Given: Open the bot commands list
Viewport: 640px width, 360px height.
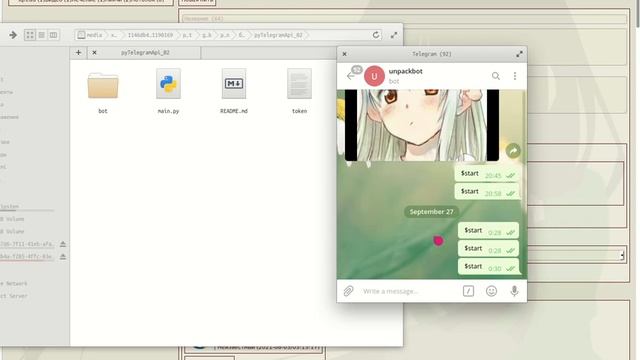Looking at the screenshot, I should (x=468, y=291).
